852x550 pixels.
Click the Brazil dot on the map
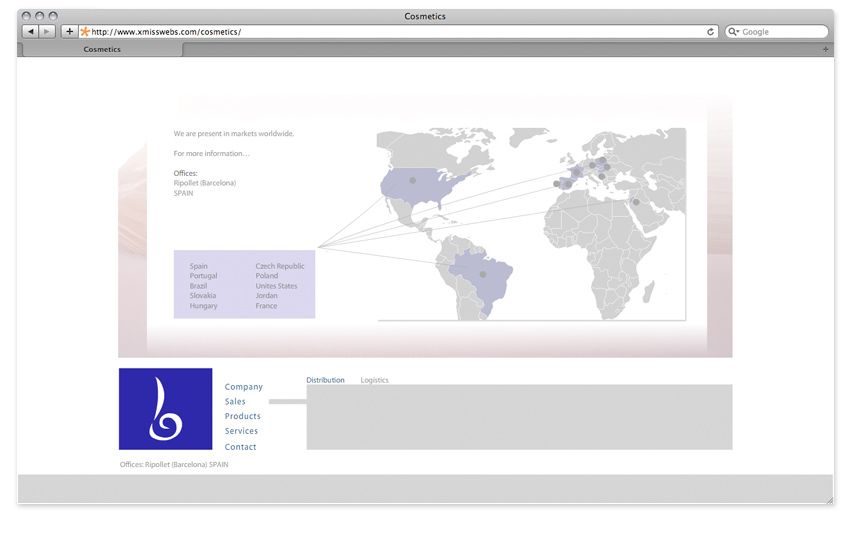coord(483,274)
